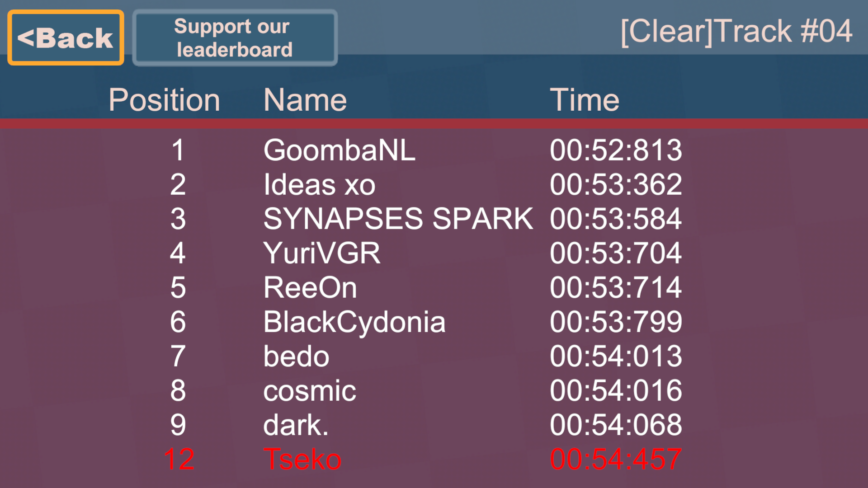868x488 pixels.
Task: Click the dark. player name
Action: point(296,425)
